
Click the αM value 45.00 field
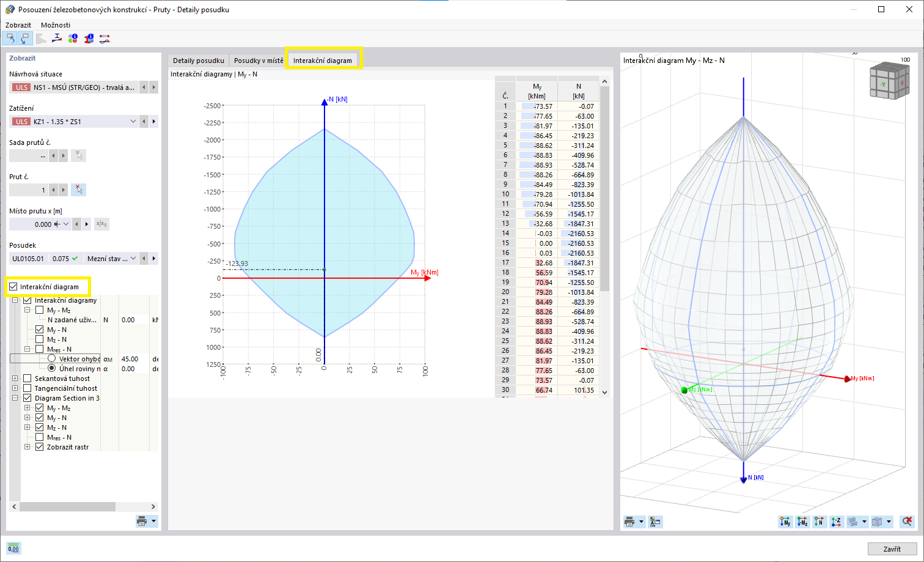[x=134, y=359]
